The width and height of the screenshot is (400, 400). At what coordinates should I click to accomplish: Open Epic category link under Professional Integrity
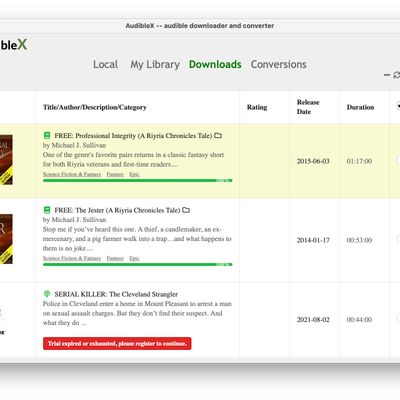(x=134, y=174)
